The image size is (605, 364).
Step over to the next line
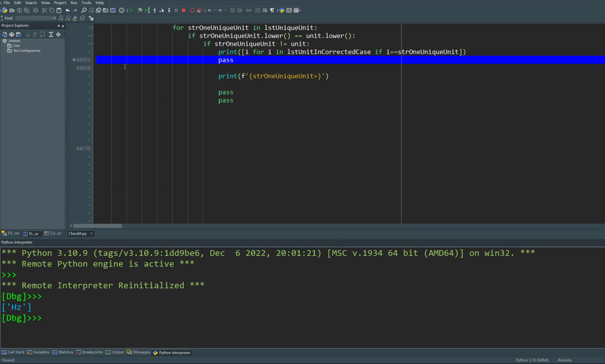[162, 10]
